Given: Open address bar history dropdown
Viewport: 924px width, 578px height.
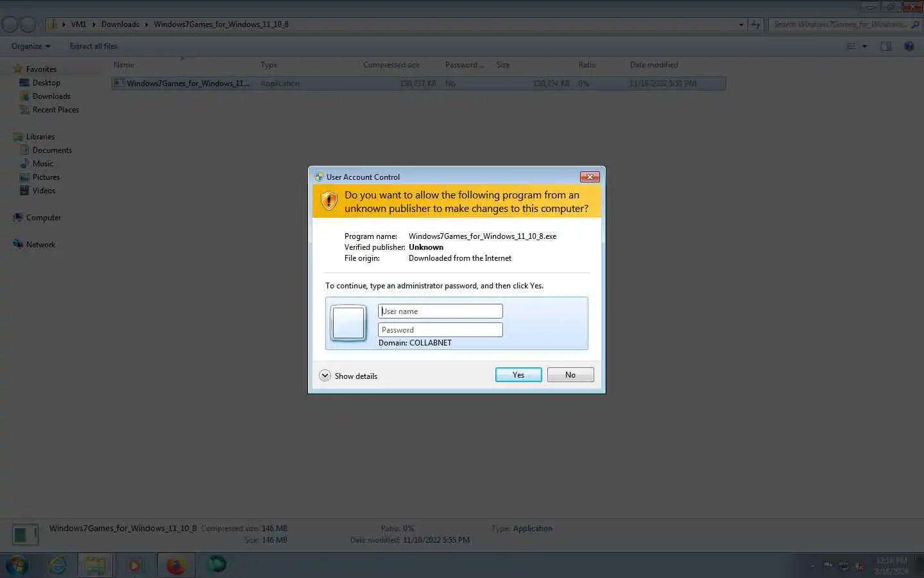Looking at the screenshot, I should [x=741, y=24].
